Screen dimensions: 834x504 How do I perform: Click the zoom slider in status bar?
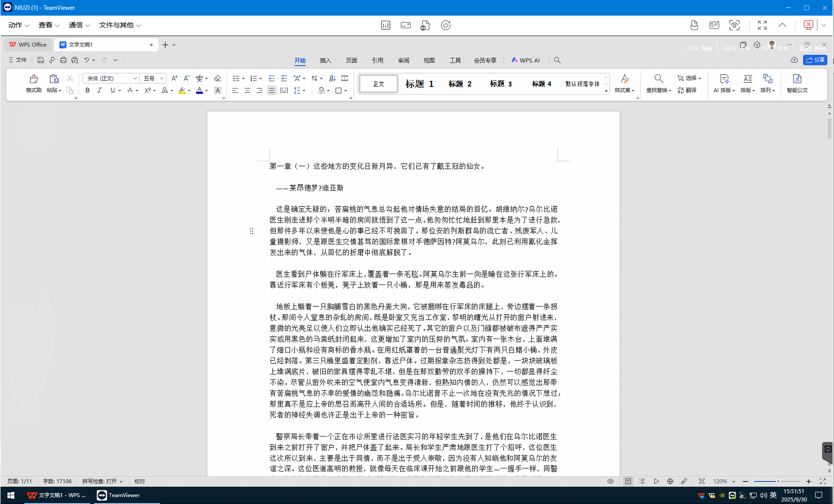777,482
